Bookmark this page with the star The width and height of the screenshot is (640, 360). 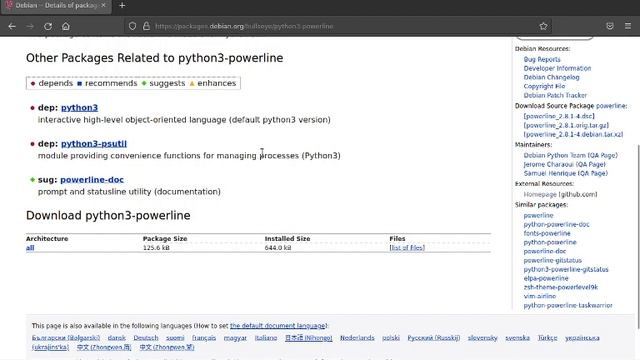(543, 26)
